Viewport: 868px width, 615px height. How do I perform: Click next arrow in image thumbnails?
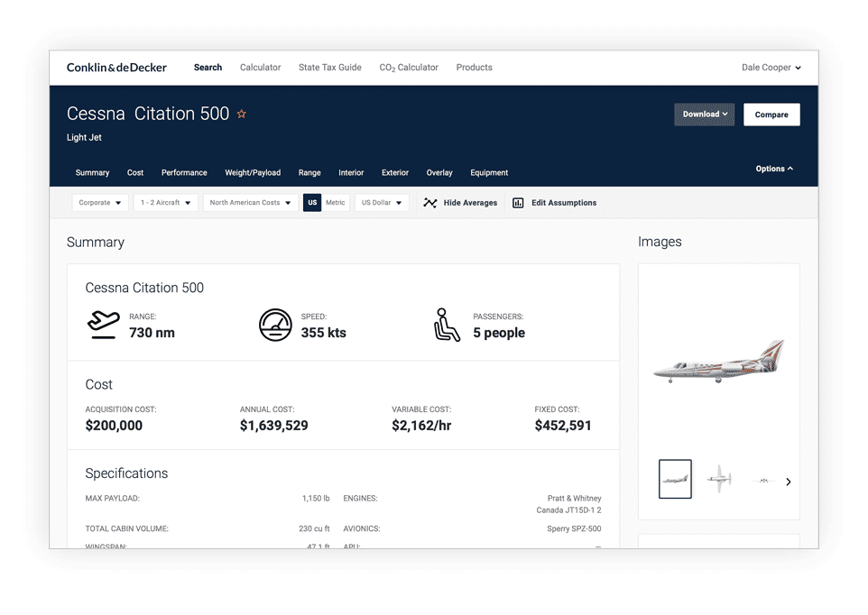(x=788, y=482)
